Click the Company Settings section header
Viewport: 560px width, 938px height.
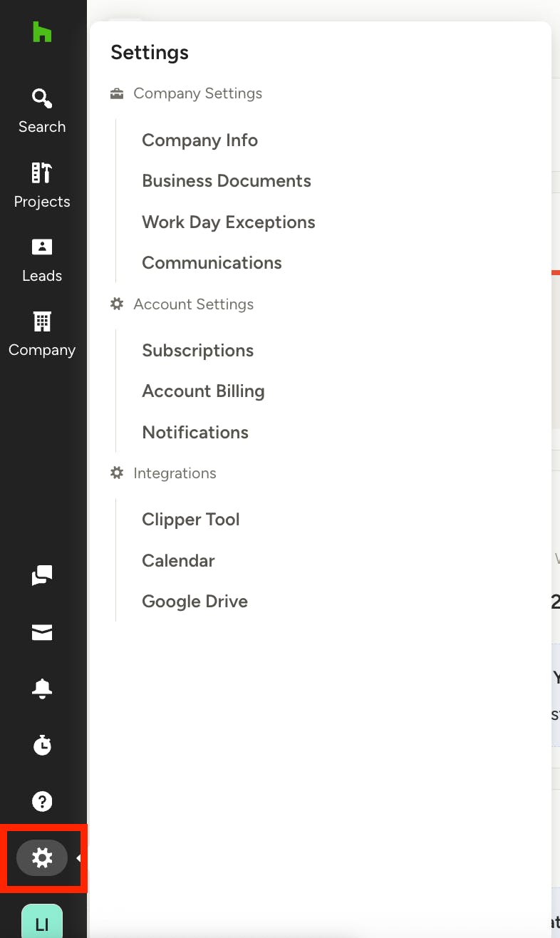tap(187, 93)
